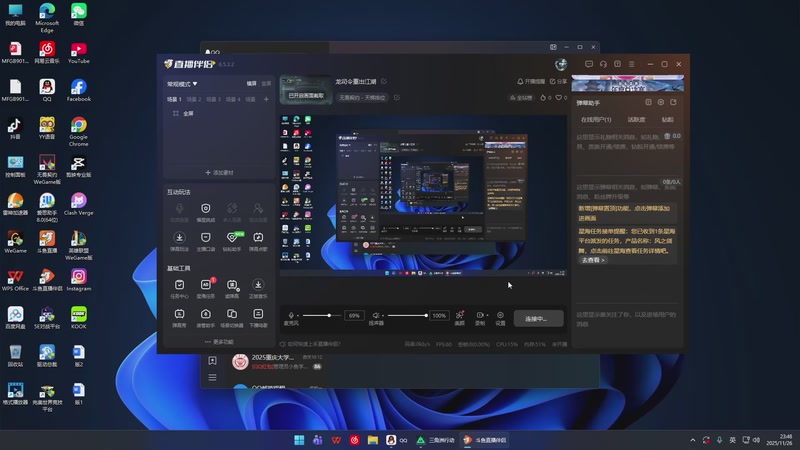Screen dimensions: 800x450
Task: Click the bookmark icon in the QQ window sidebar
Action: [x=212, y=361]
